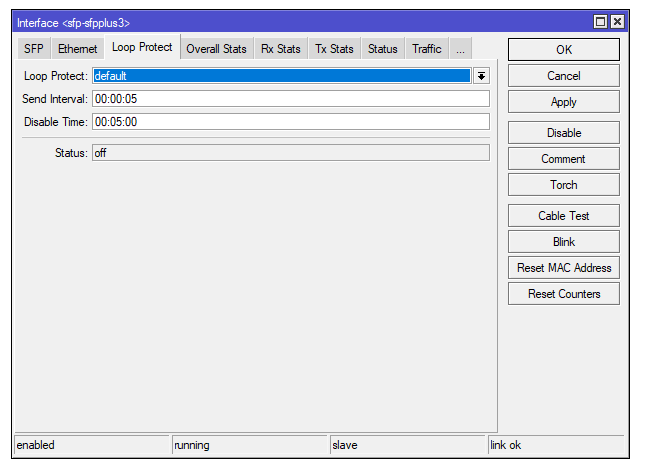Open the Overall Stats tab
The image size is (645, 467).
[x=216, y=49]
